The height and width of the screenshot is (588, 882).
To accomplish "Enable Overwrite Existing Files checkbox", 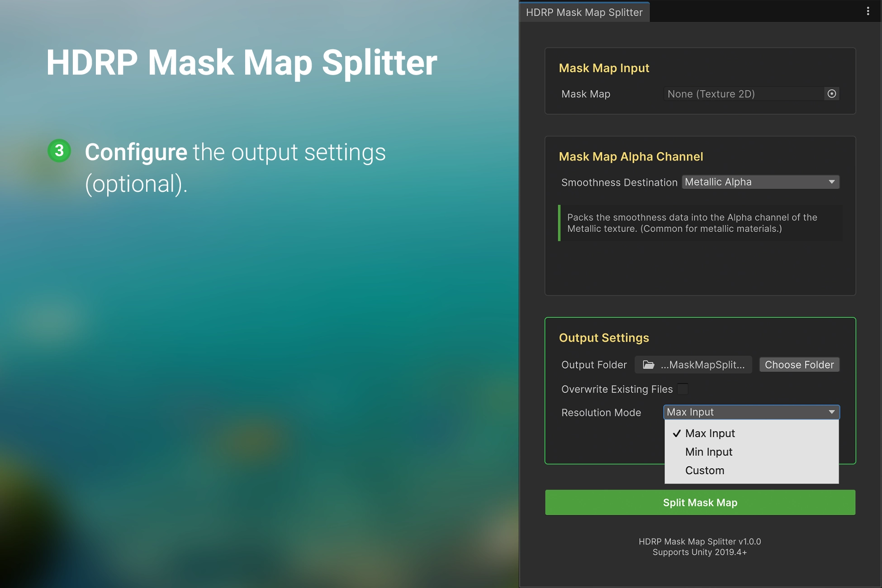I will [683, 389].
